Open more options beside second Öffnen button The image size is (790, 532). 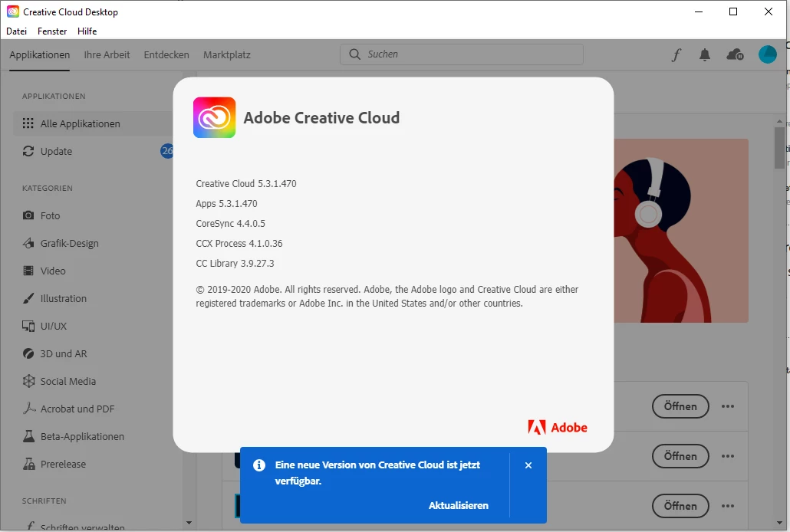728,456
